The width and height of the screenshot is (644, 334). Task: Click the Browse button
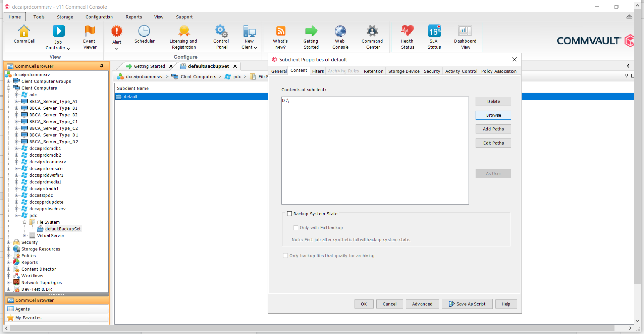493,115
